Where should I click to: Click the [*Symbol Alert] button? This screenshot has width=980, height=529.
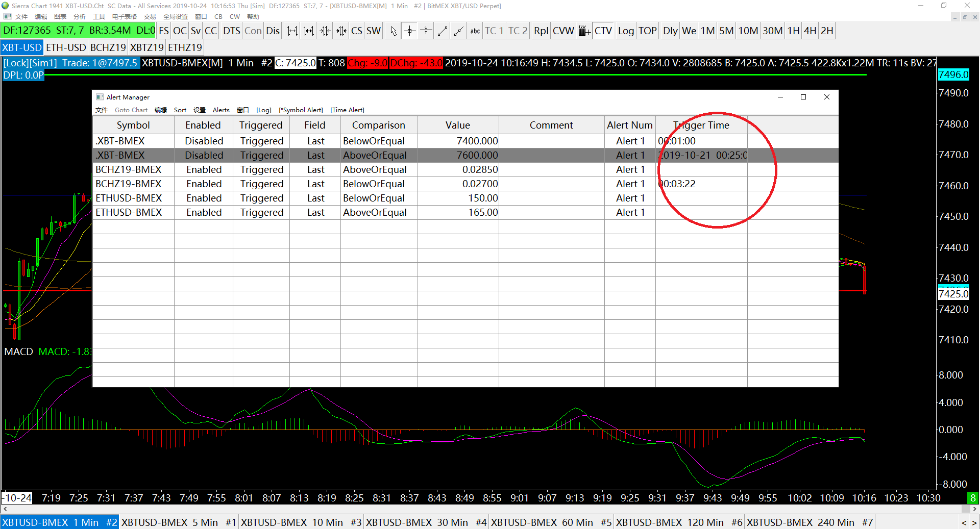click(x=301, y=110)
